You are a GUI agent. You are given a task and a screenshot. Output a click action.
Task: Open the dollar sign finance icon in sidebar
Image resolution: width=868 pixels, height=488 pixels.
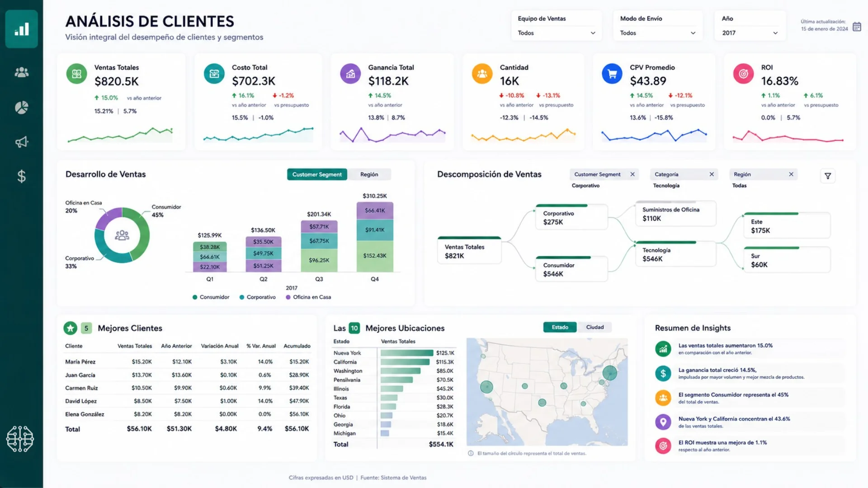pos(21,176)
